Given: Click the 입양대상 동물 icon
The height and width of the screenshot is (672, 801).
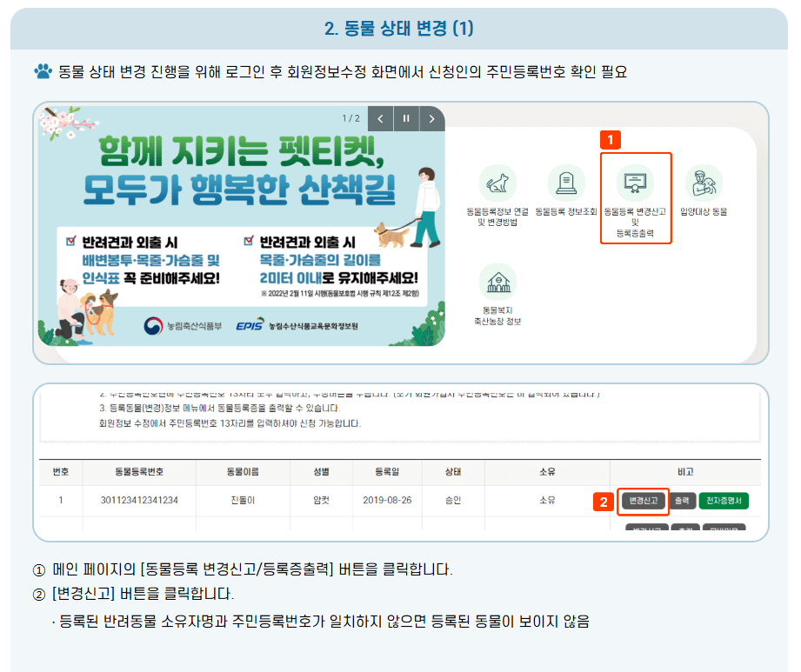Looking at the screenshot, I should click(x=704, y=185).
